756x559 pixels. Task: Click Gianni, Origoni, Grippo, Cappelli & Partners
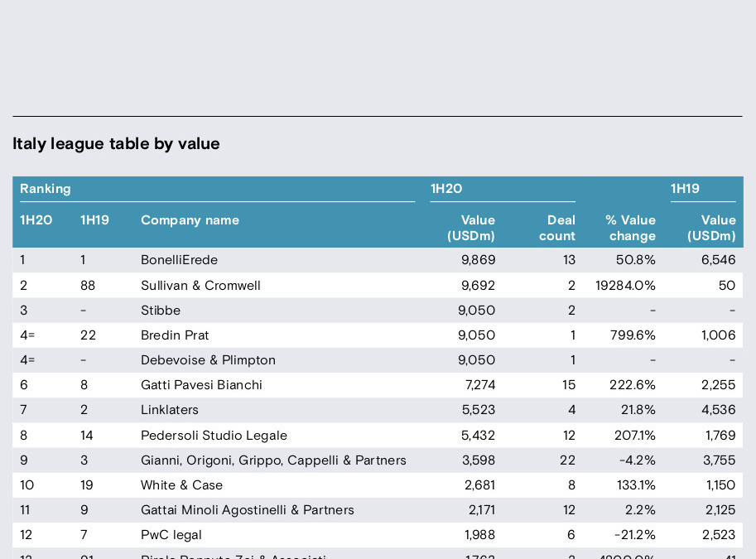273,460
